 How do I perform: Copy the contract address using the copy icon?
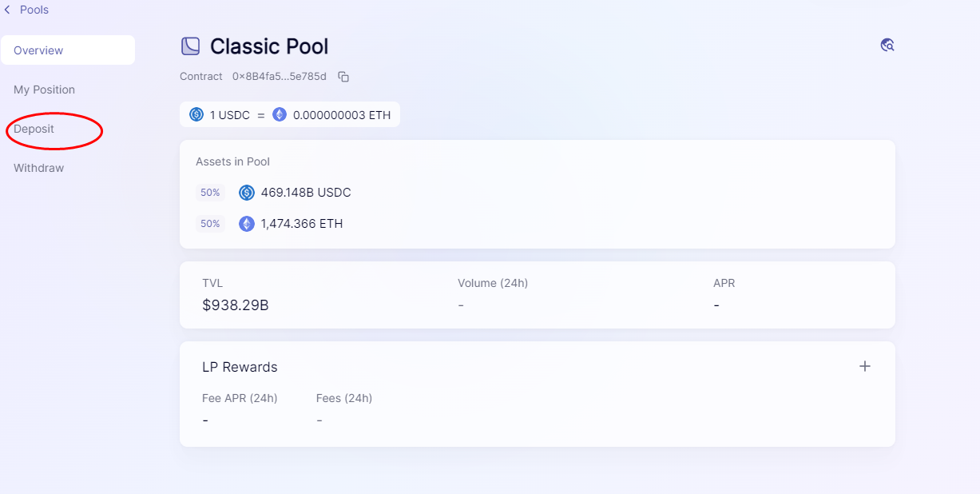(x=343, y=77)
